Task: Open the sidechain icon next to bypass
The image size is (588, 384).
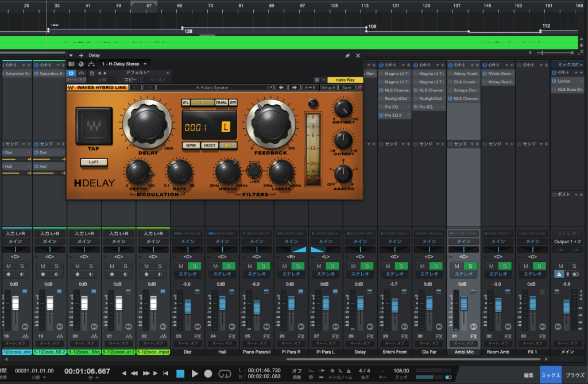Action: [x=82, y=73]
